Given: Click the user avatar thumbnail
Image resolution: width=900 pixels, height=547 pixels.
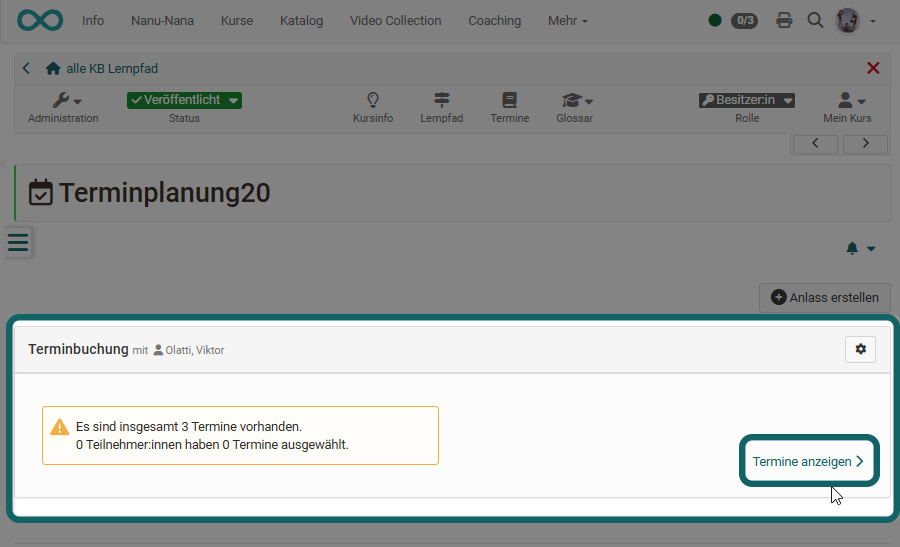Looking at the screenshot, I should [848, 20].
